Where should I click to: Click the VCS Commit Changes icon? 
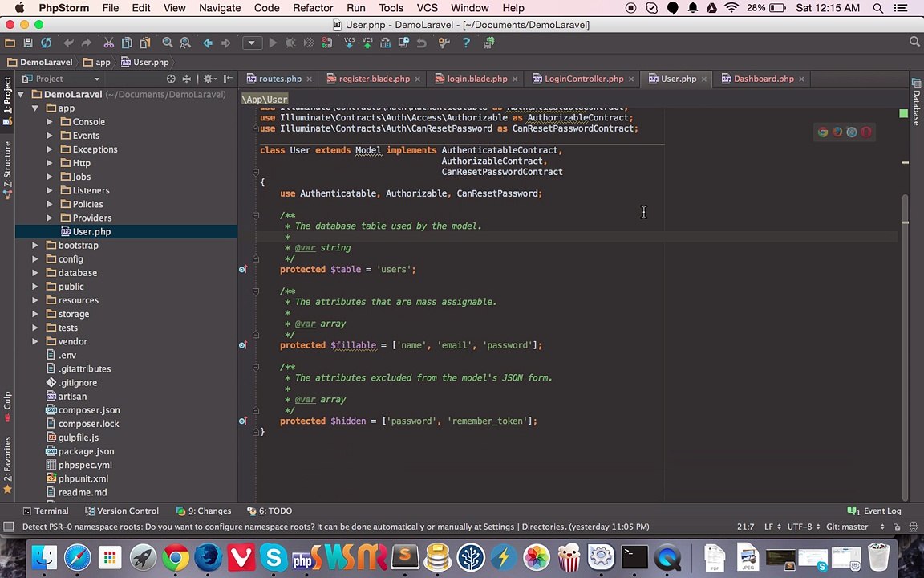coord(367,43)
